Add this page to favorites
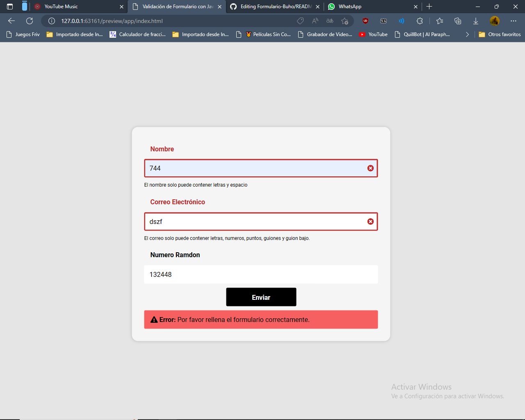Screen dimensions: 525x420 (x=345, y=21)
